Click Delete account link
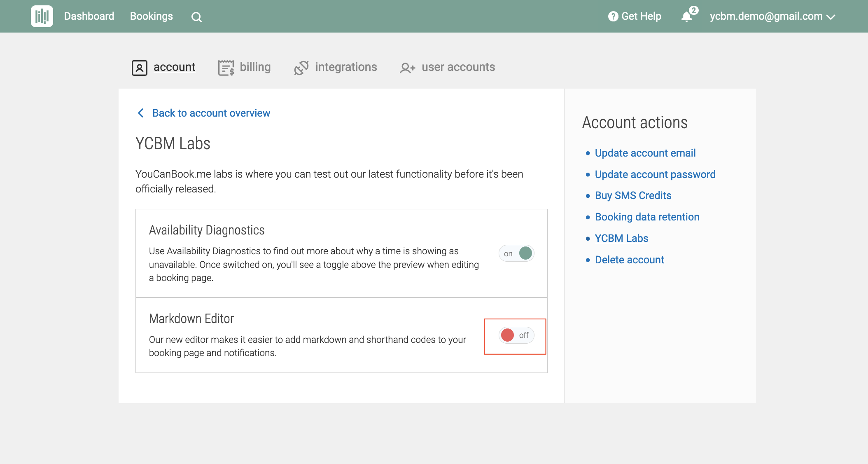Image resolution: width=868 pixels, height=464 pixels. point(629,260)
